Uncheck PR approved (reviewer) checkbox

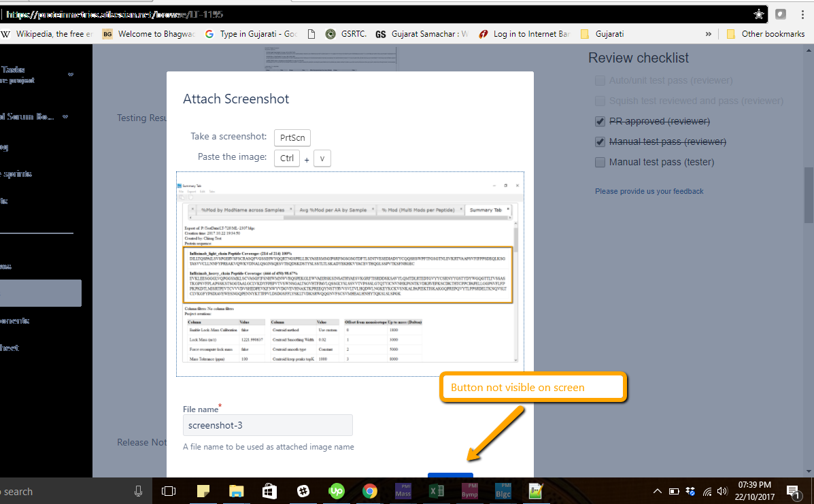pos(600,121)
